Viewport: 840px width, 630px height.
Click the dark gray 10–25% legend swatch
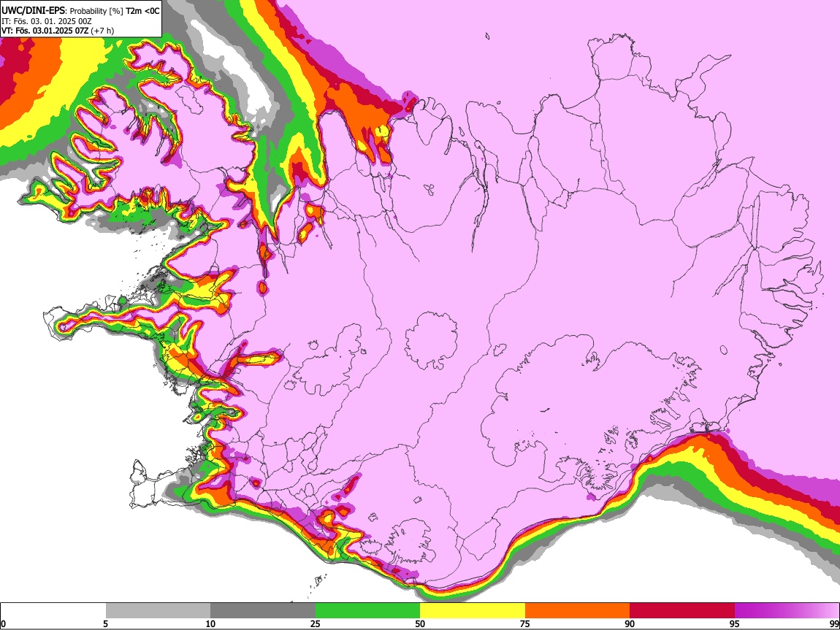(263, 611)
